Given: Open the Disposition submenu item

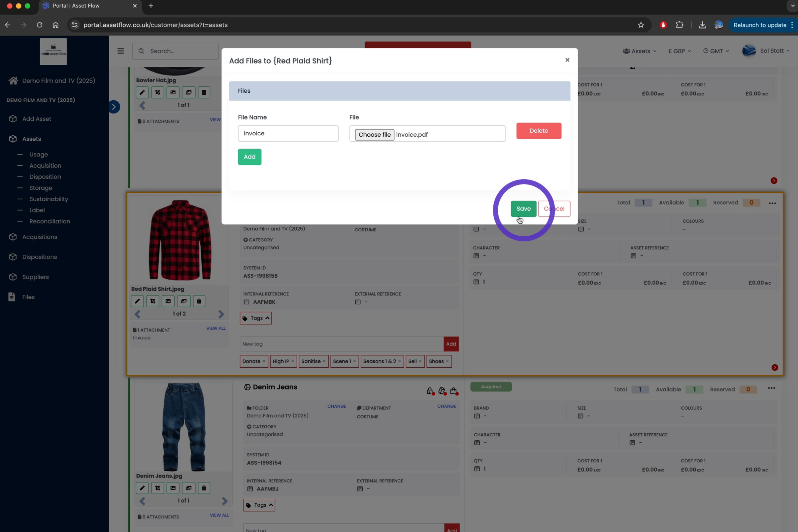Looking at the screenshot, I should [45, 177].
